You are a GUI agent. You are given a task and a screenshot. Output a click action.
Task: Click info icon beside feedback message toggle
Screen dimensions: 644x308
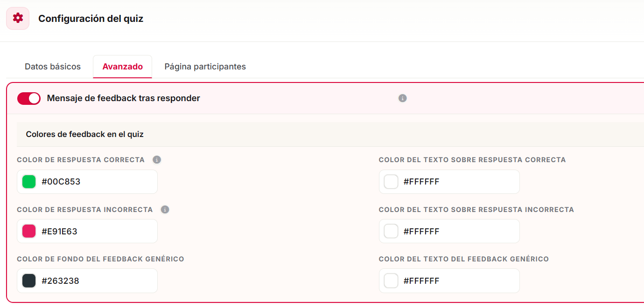pyautogui.click(x=403, y=98)
